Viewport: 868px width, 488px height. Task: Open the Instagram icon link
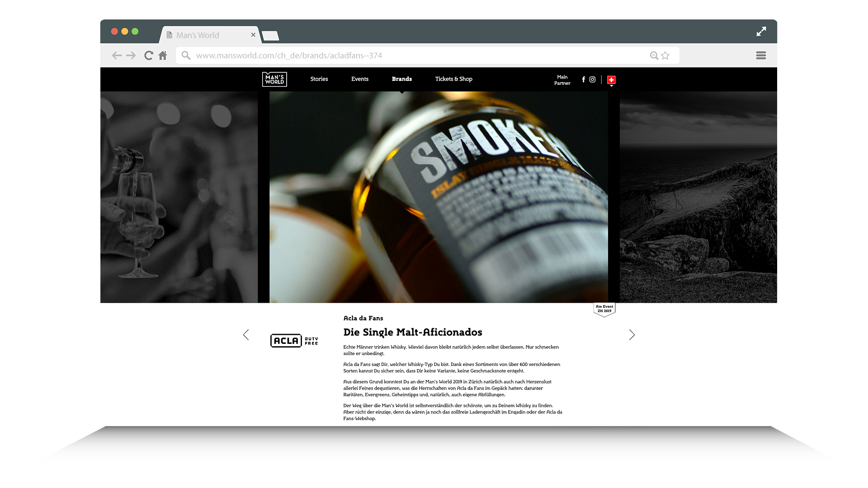pyautogui.click(x=592, y=80)
